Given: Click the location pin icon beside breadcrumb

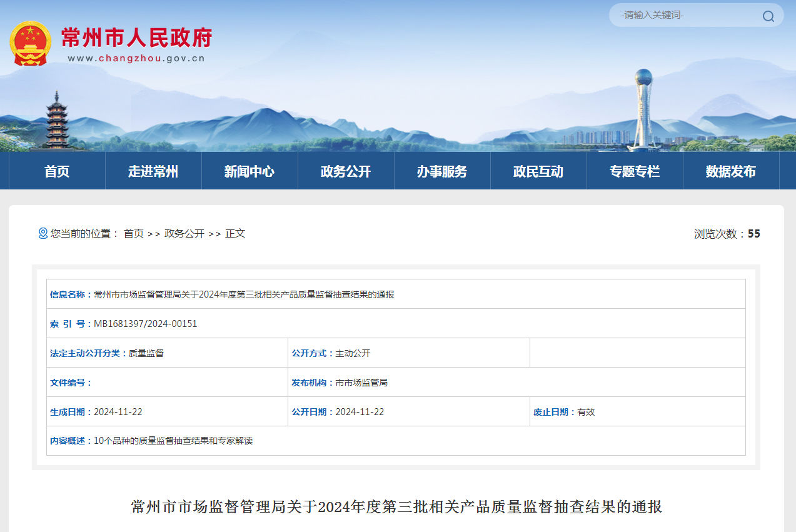Looking at the screenshot, I should [43, 233].
